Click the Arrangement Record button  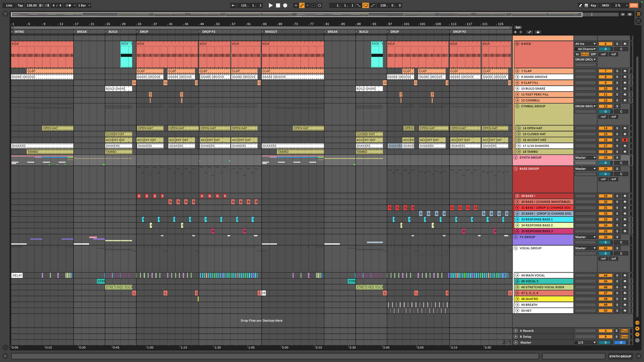tap(285, 5)
